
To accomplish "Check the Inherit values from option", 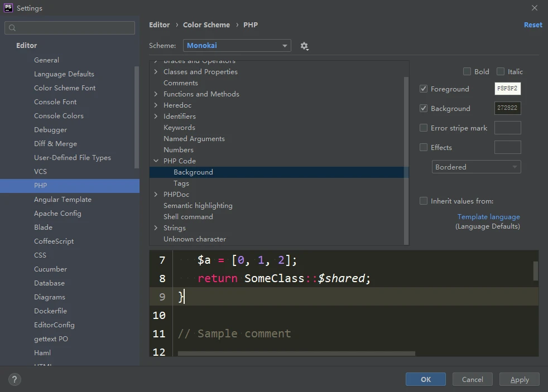I will coord(424,201).
